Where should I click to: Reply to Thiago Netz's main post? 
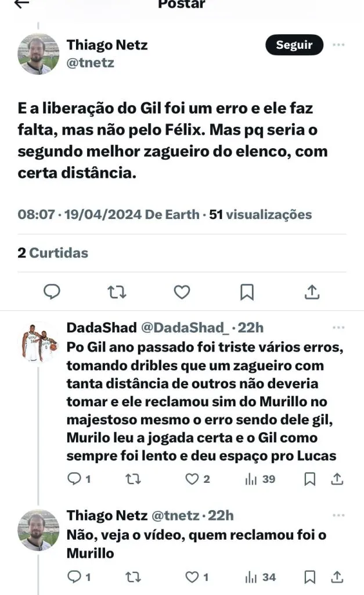[52, 292]
